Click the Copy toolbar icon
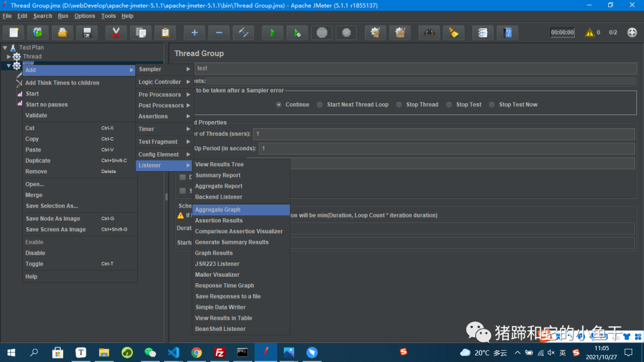 coord(141,32)
